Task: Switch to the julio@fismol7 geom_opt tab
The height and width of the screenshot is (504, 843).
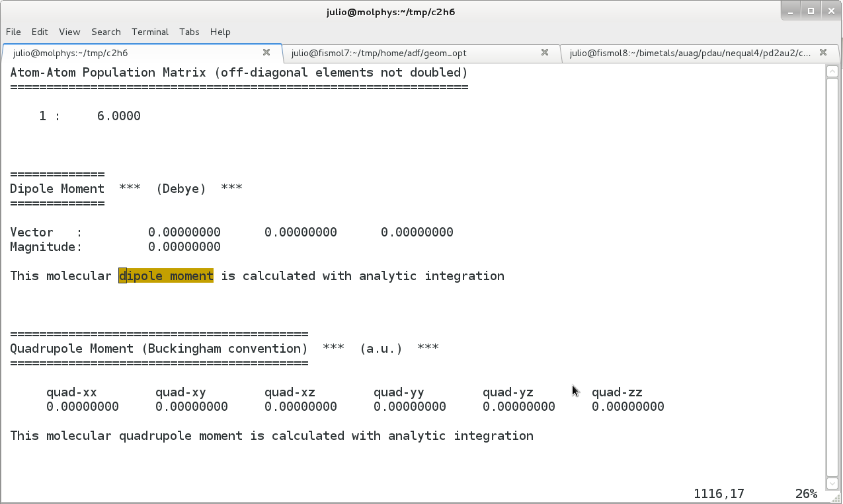Action: pyautogui.click(x=410, y=53)
